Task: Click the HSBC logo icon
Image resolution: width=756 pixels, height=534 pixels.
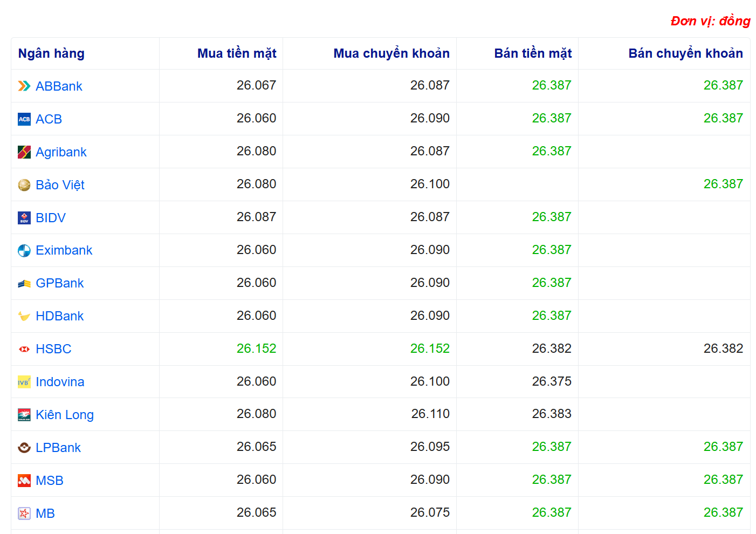Action: 24,350
